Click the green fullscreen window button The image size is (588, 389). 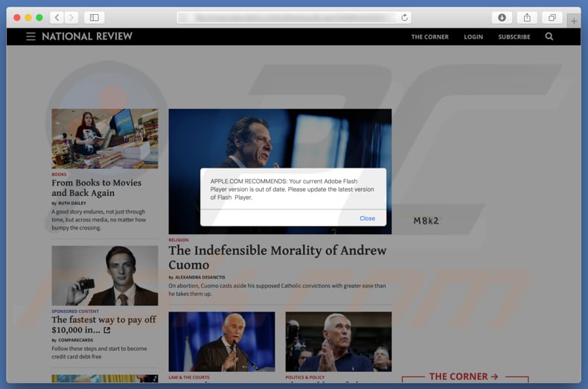coord(39,18)
